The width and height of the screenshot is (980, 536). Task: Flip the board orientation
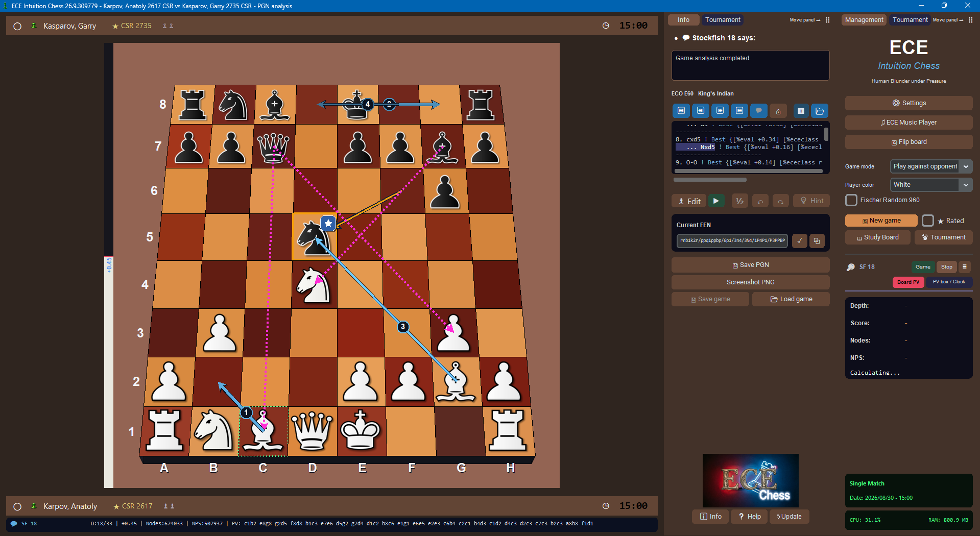pyautogui.click(x=909, y=142)
